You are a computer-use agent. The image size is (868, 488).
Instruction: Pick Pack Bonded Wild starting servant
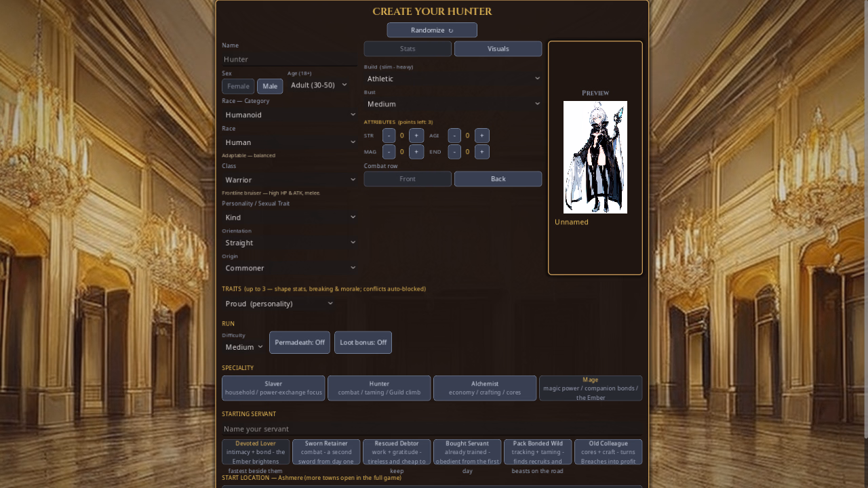tap(538, 452)
